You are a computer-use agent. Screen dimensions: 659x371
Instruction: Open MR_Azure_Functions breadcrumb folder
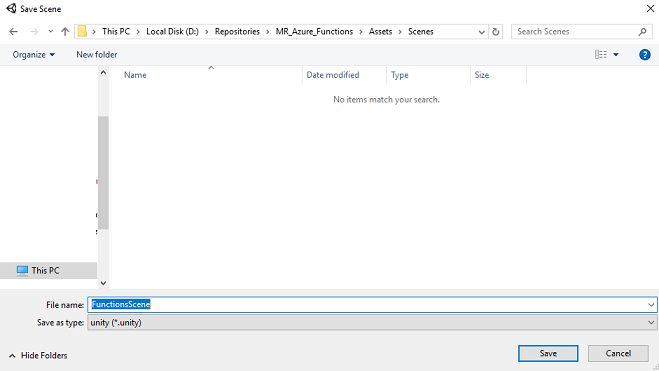coord(314,32)
